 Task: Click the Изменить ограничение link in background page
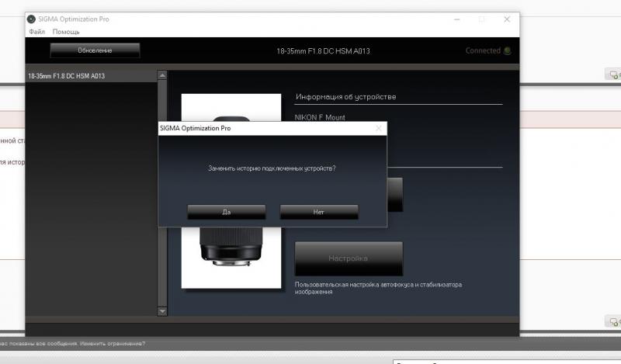tap(113, 343)
